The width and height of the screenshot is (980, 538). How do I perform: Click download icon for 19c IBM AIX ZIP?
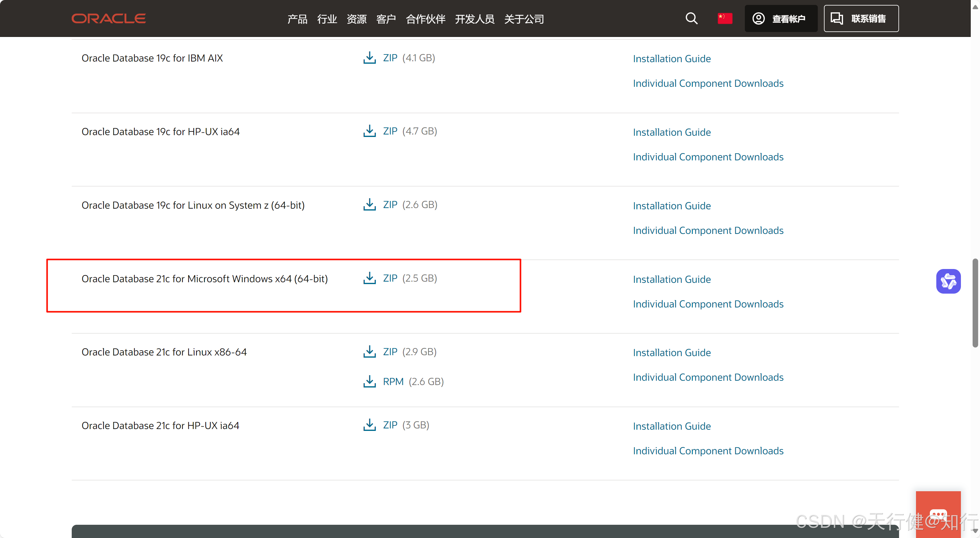[369, 58]
